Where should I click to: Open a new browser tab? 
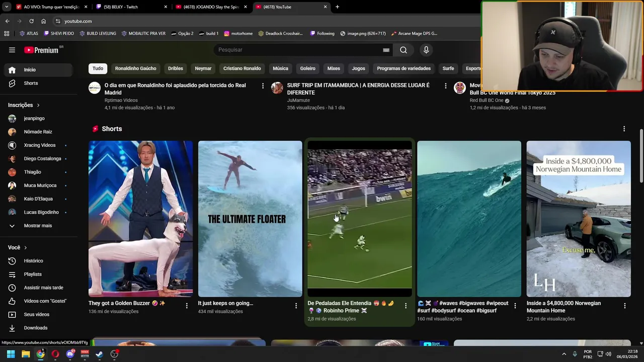pos(337,7)
